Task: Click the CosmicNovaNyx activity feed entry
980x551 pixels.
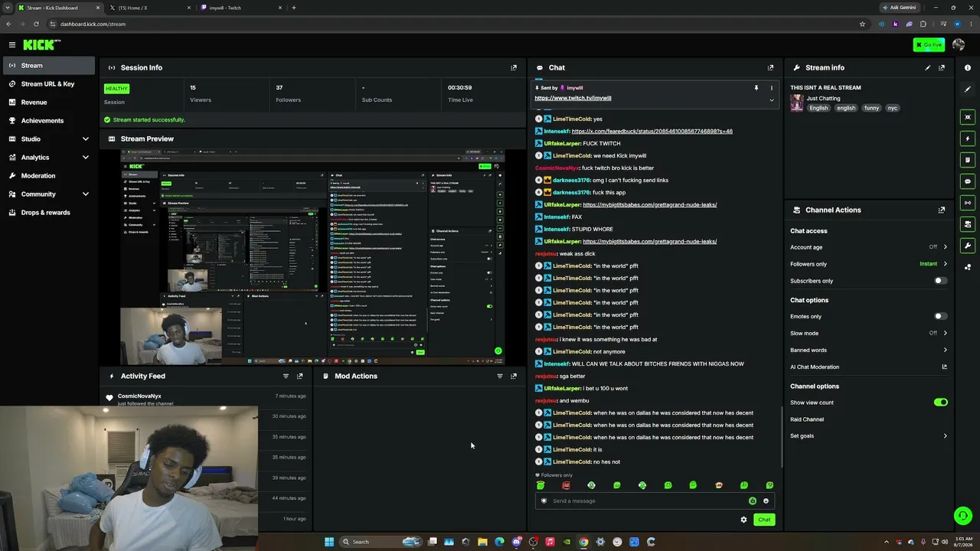Action: click(206, 399)
